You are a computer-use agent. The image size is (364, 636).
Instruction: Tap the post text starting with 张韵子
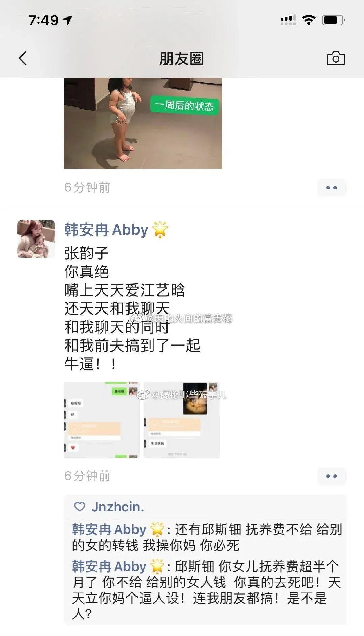(132, 308)
